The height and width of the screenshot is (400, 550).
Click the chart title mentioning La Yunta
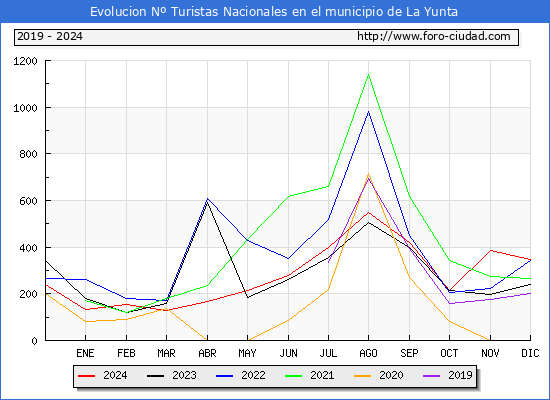(x=274, y=12)
